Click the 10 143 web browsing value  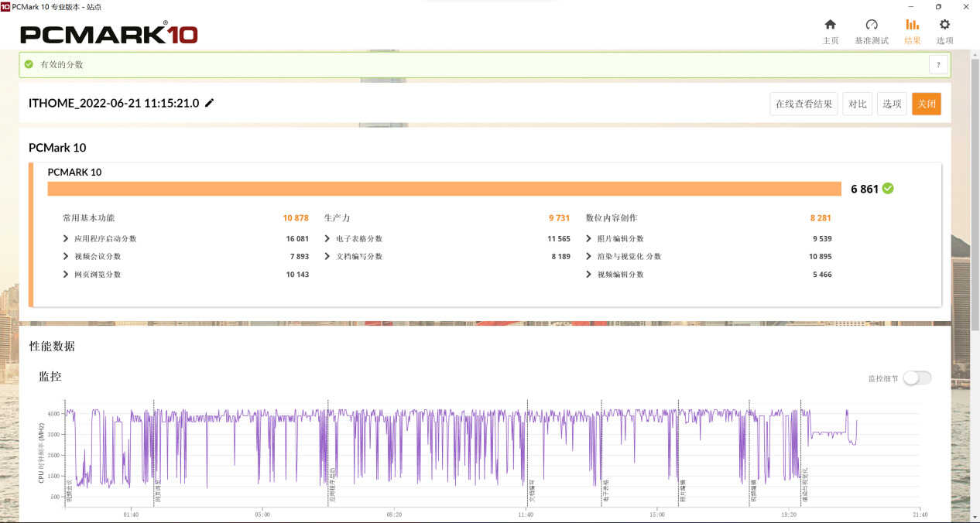(x=297, y=275)
